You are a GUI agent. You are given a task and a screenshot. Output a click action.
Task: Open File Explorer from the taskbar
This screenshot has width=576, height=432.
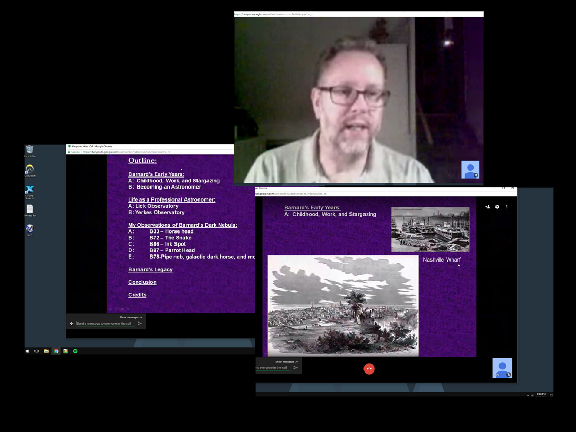[x=46, y=351]
